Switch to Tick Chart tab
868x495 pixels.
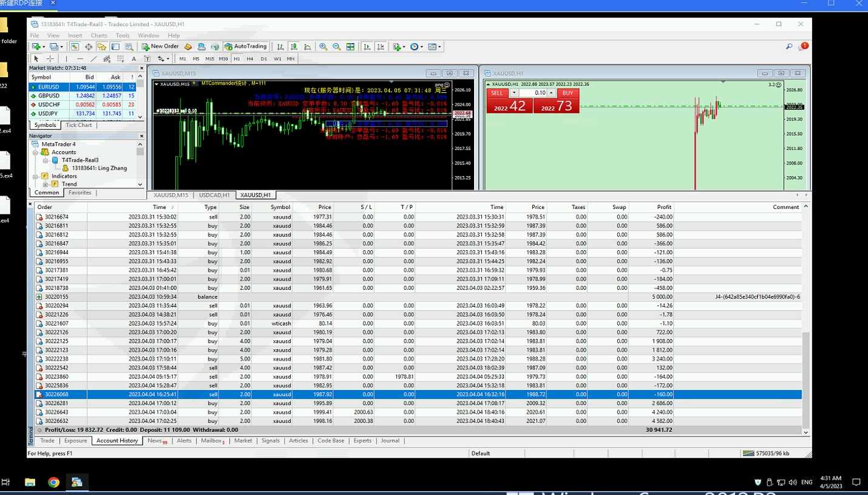click(x=79, y=125)
